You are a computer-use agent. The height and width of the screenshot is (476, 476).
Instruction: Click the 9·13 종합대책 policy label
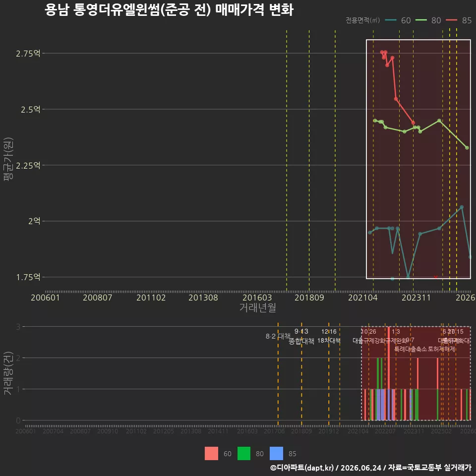tap(301, 336)
